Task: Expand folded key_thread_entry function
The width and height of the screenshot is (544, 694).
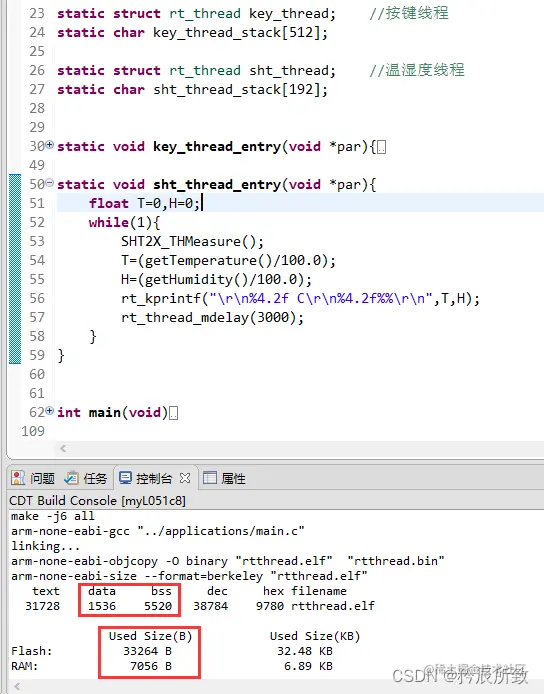Action: (x=50, y=144)
